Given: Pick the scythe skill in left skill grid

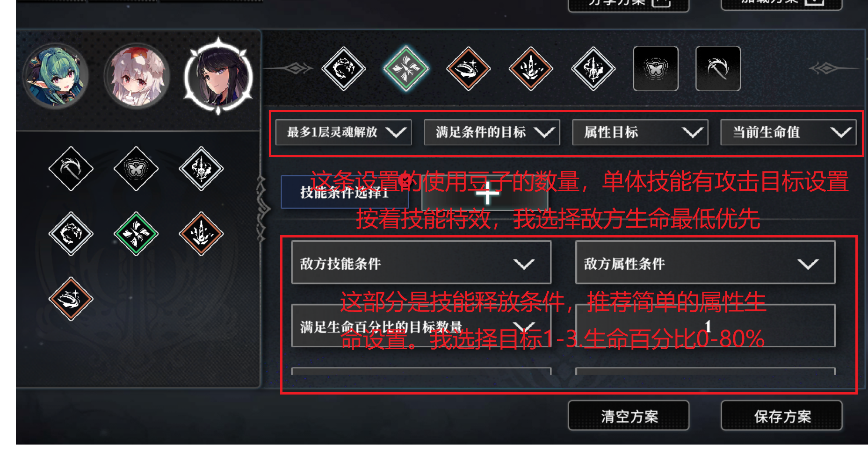Looking at the screenshot, I should [71, 169].
